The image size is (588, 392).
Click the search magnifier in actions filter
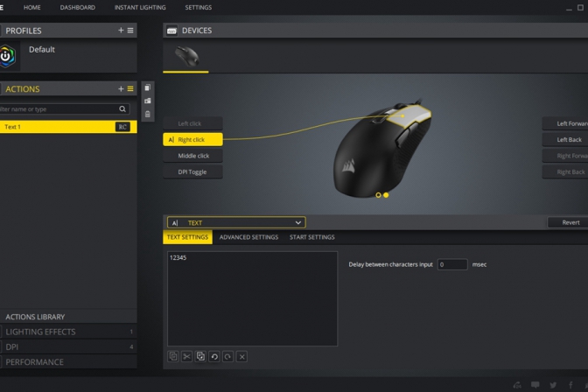coord(122,108)
